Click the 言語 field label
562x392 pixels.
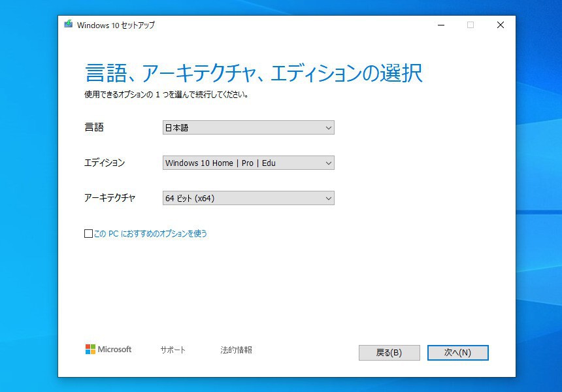point(94,127)
